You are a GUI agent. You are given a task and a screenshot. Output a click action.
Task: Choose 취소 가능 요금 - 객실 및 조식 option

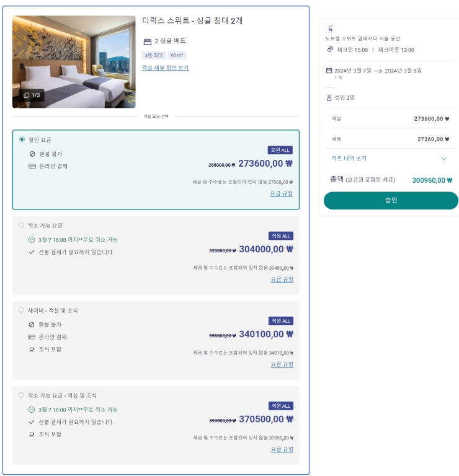[21, 395]
